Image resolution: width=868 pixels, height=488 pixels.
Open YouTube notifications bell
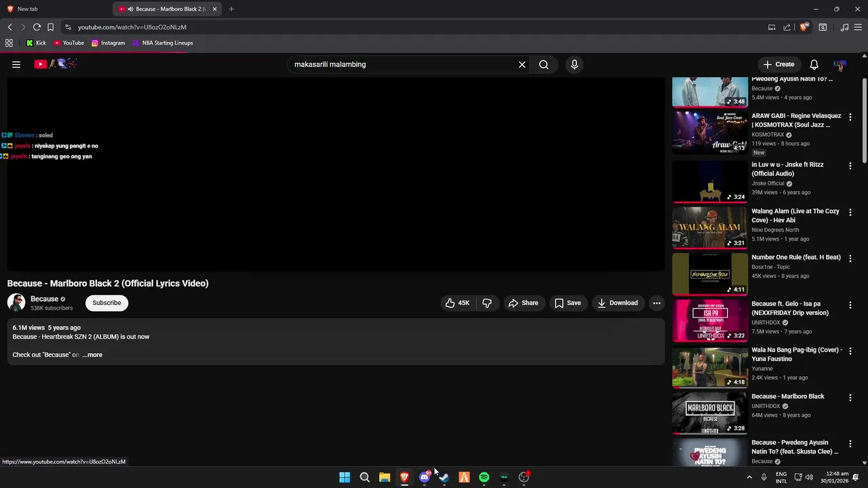[814, 64]
